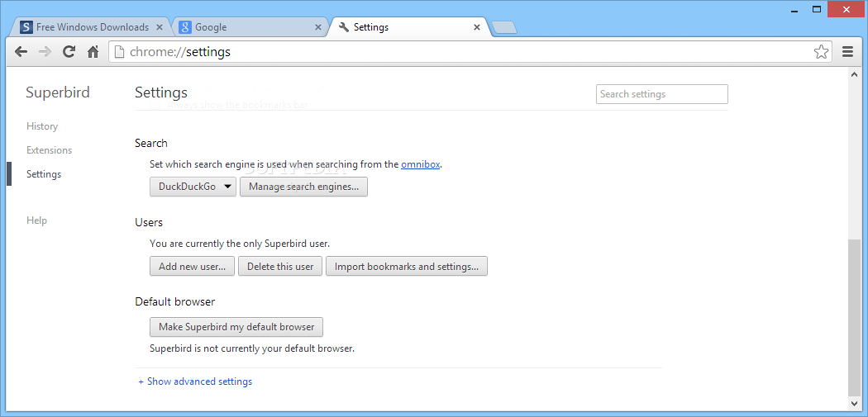Click the Default browser section heading
This screenshot has width=868, height=417.
[x=175, y=302]
